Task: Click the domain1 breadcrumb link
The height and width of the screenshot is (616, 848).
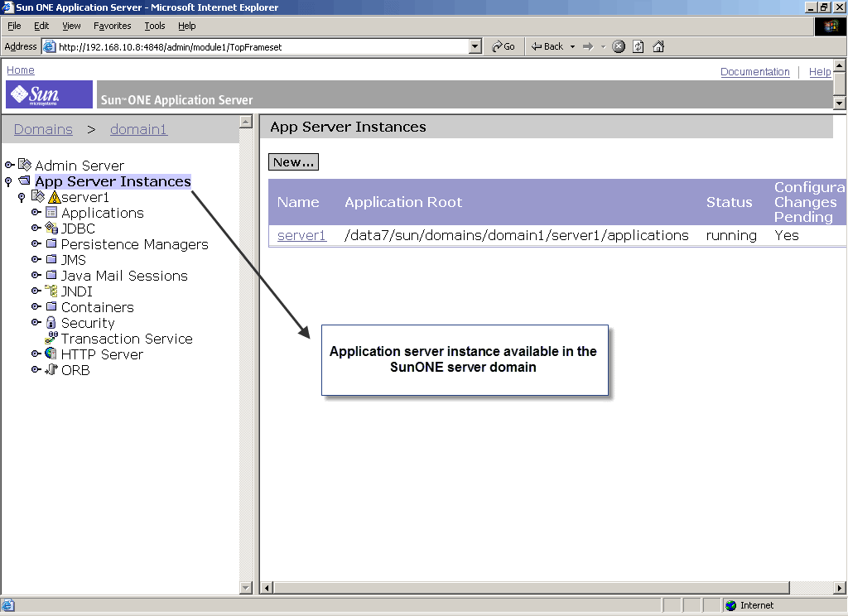Action: point(139,129)
